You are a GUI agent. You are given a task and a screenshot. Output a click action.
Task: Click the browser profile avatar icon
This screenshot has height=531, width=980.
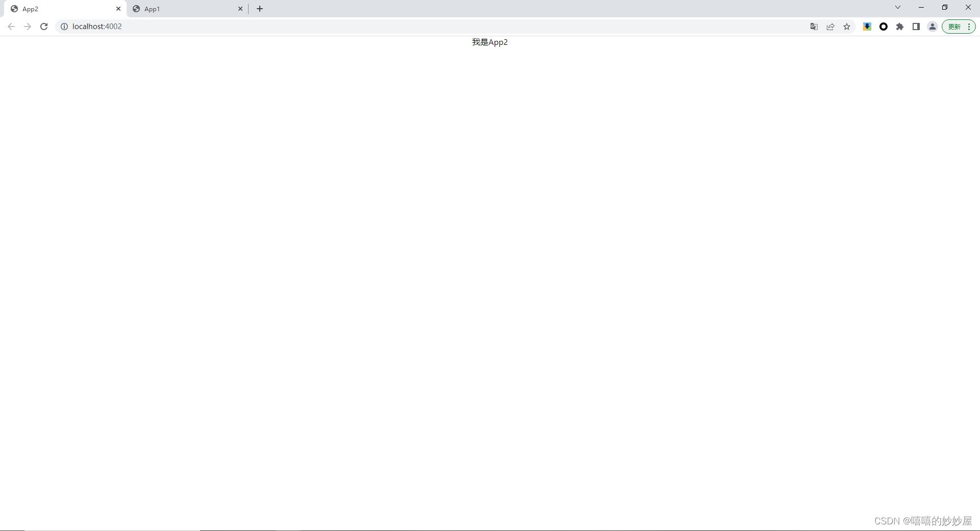(933, 27)
